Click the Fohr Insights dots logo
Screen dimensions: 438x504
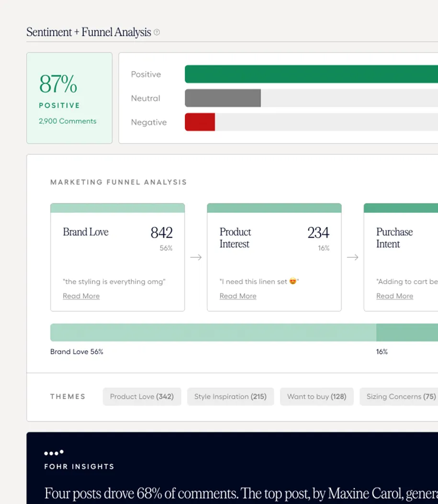(54, 453)
